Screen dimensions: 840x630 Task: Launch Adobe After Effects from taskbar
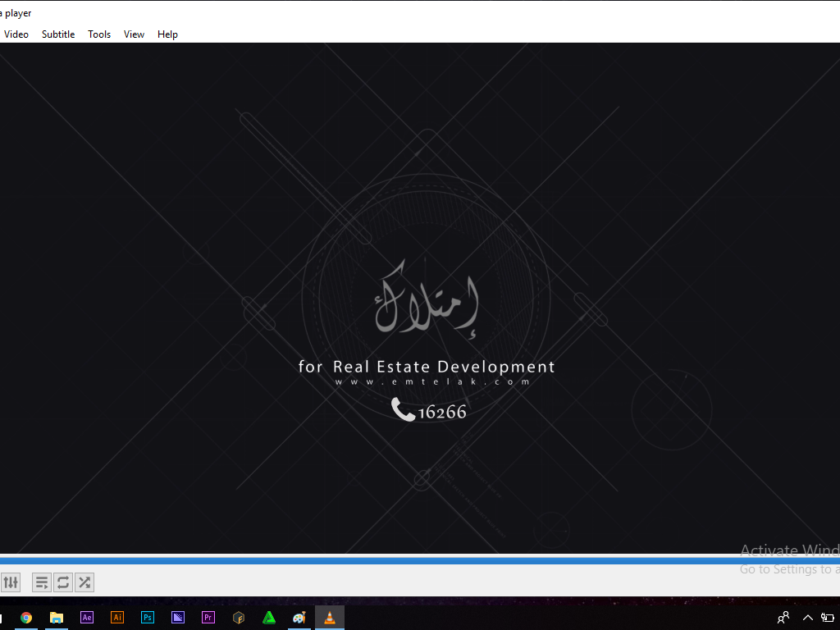coord(87,618)
